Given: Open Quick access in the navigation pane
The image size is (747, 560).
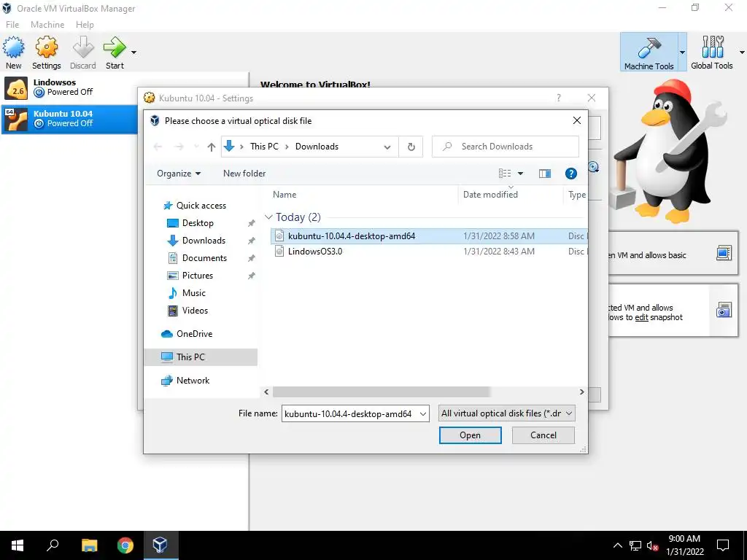Looking at the screenshot, I should tap(201, 205).
